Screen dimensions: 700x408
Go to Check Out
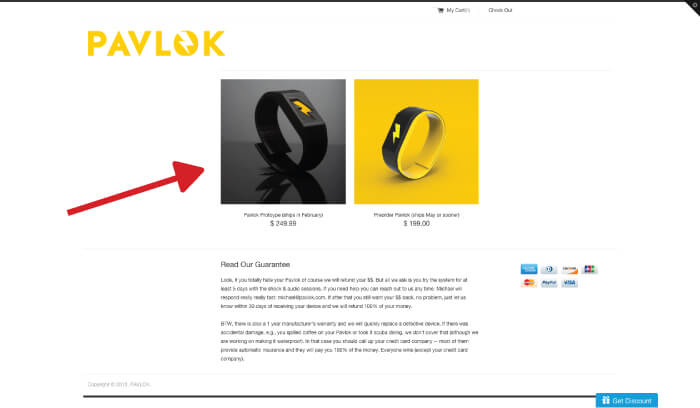(x=500, y=10)
